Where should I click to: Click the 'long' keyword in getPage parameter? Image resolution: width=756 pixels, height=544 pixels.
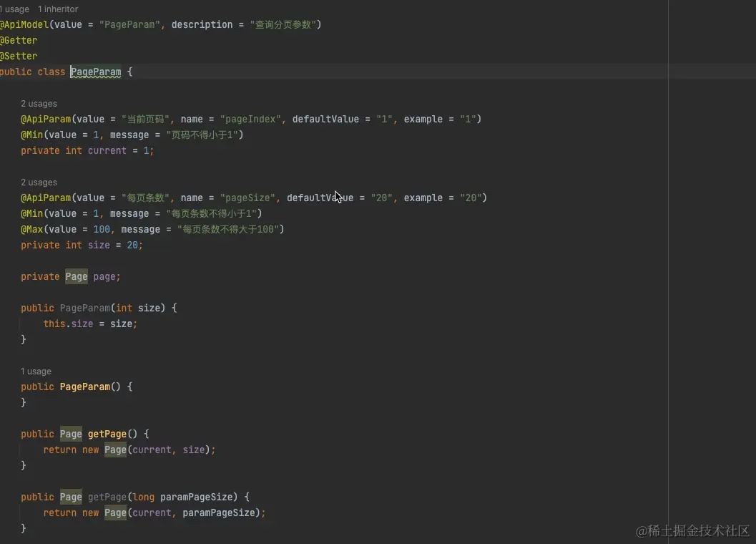pos(144,497)
